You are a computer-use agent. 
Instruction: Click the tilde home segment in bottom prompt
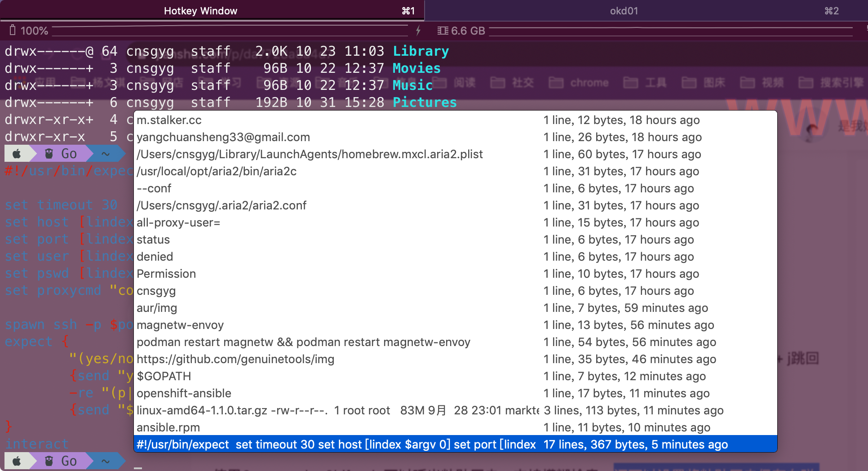[106, 461]
